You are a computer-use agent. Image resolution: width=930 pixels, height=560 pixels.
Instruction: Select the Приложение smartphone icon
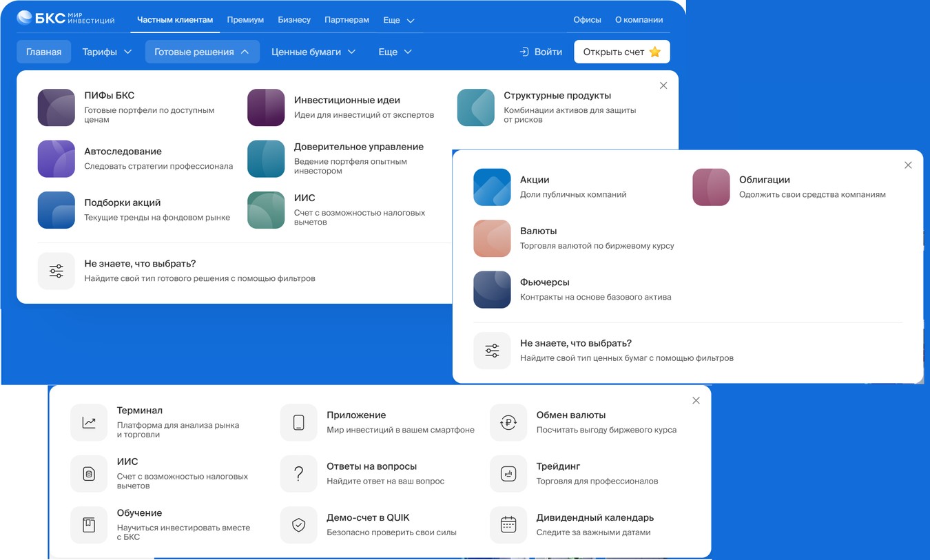pyautogui.click(x=298, y=422)
